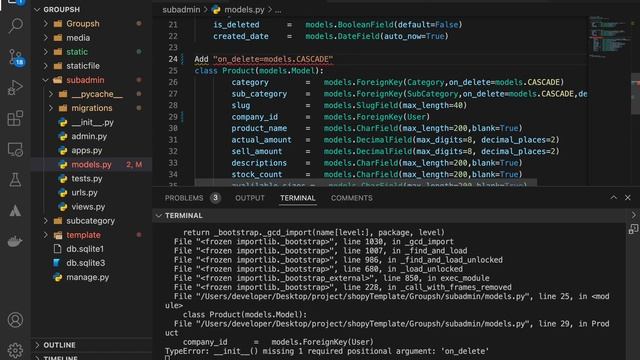Click the TypeError line in terminal

coord(327,351)
